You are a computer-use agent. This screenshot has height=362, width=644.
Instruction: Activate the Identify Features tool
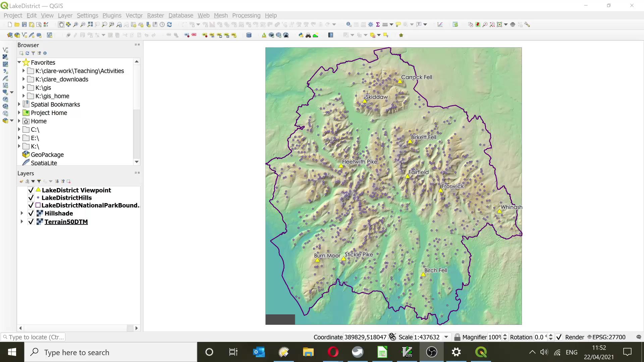click(x=349, y=24)
